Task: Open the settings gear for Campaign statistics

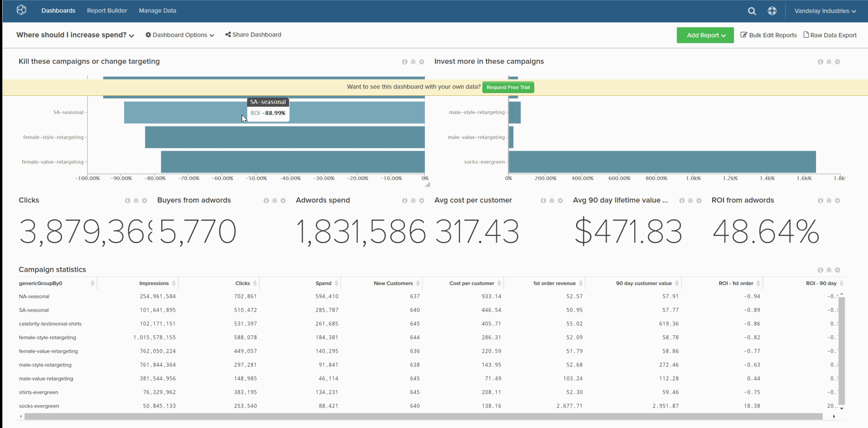Action: [838, 270]
